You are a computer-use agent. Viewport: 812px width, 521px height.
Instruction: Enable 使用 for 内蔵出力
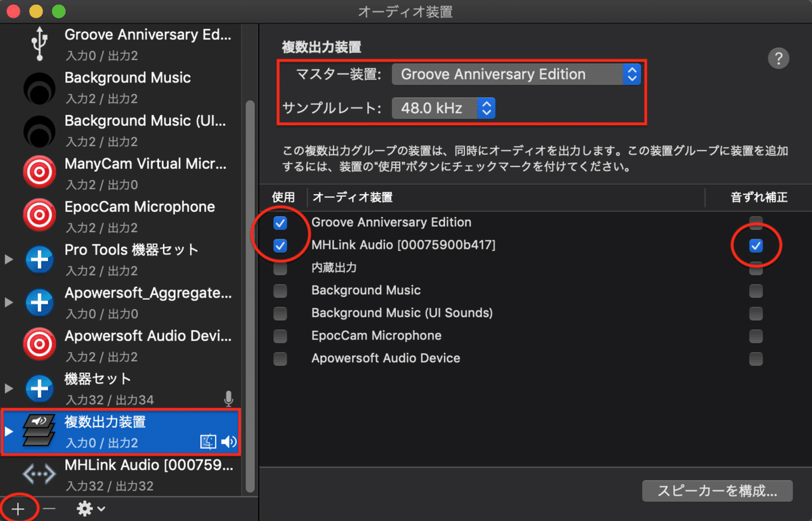click(280, 269)
